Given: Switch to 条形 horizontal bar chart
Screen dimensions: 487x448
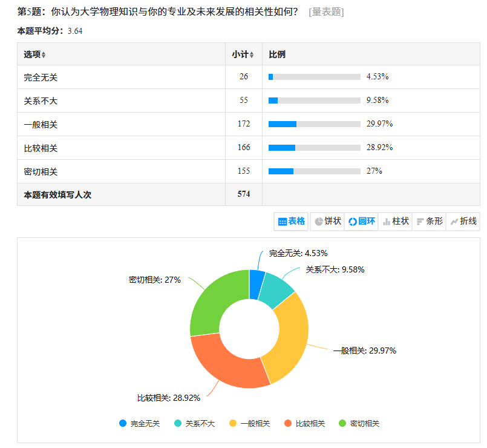Looking at the screenshot, I should click(x=430, y=222).
